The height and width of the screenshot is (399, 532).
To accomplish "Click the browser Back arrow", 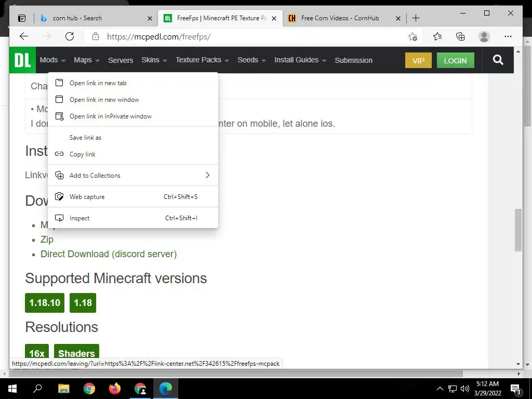I will coord(24,36).
